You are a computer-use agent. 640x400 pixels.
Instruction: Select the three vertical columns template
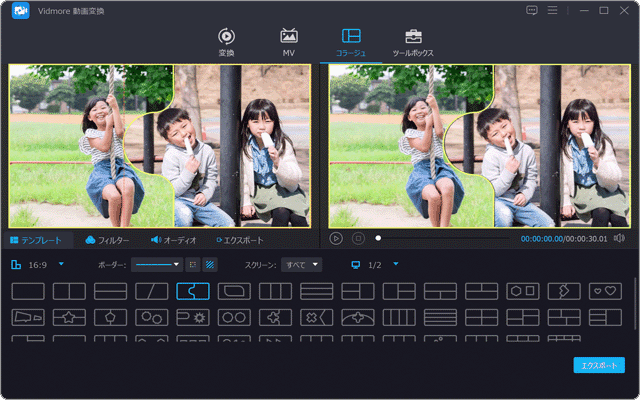point(276,291)
